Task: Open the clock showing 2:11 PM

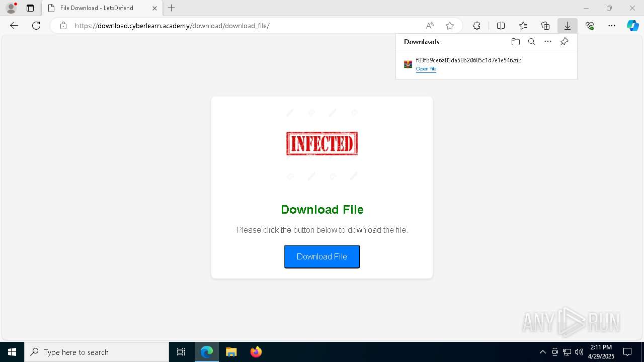Action: click(601, 352)
